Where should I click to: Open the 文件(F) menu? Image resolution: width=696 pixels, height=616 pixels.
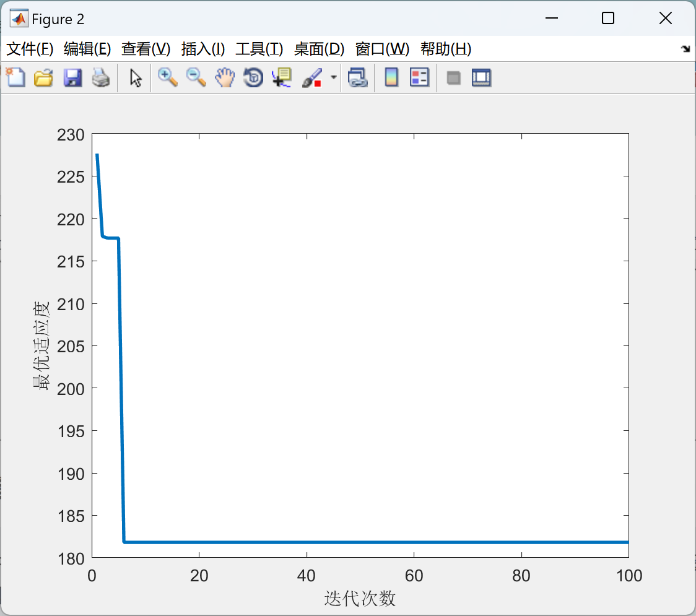30,49
